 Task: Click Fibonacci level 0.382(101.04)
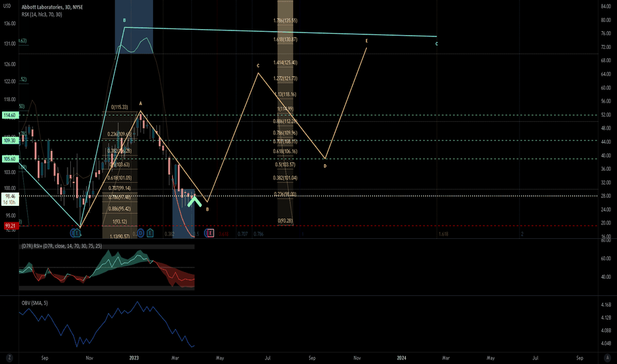point(285,178)
